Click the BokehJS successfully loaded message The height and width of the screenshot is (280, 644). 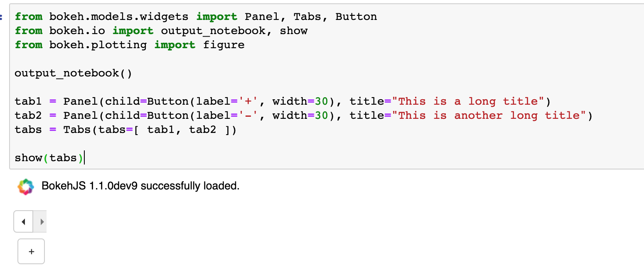(140, 186)
